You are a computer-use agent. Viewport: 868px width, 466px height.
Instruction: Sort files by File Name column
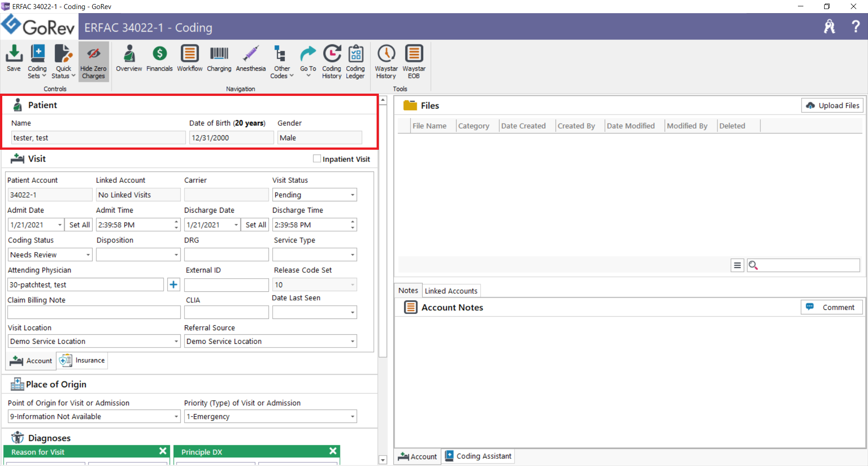point(429,126)
